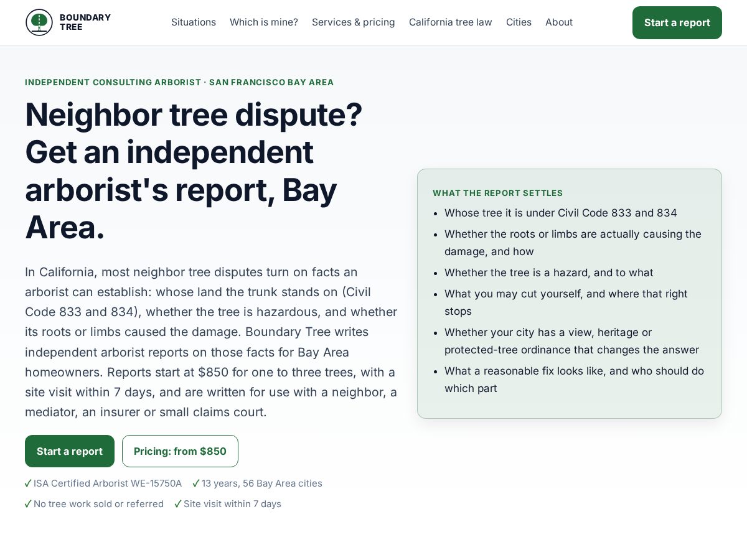Open California tree law page
The image size is (747, 560).
click(451, 22)
